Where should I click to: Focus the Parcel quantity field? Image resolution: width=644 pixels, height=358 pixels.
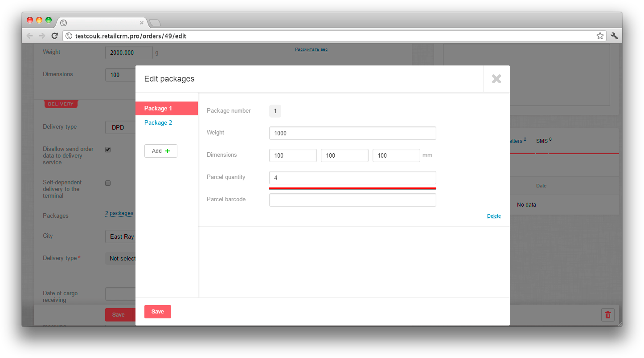(x=352, y=178)
